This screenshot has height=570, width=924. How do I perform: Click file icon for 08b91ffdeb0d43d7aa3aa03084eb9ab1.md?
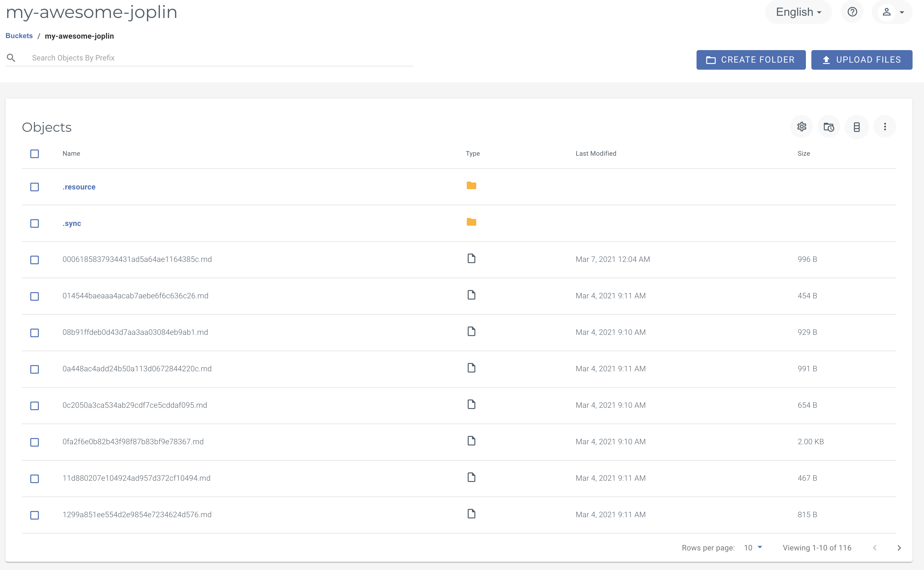pyautogui.click(x=471, y=332)
